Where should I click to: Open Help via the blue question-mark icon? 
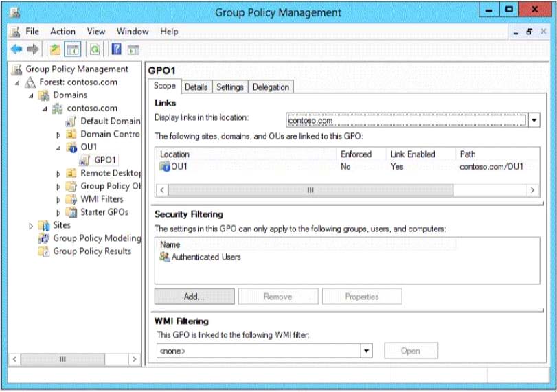[x=117, y=49]
